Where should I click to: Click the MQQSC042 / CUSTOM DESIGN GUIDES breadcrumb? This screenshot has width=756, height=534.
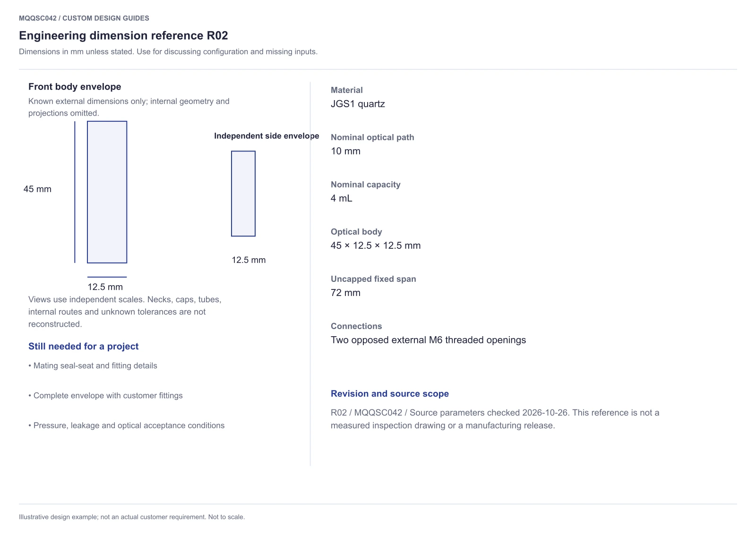(x=84, y=18)
